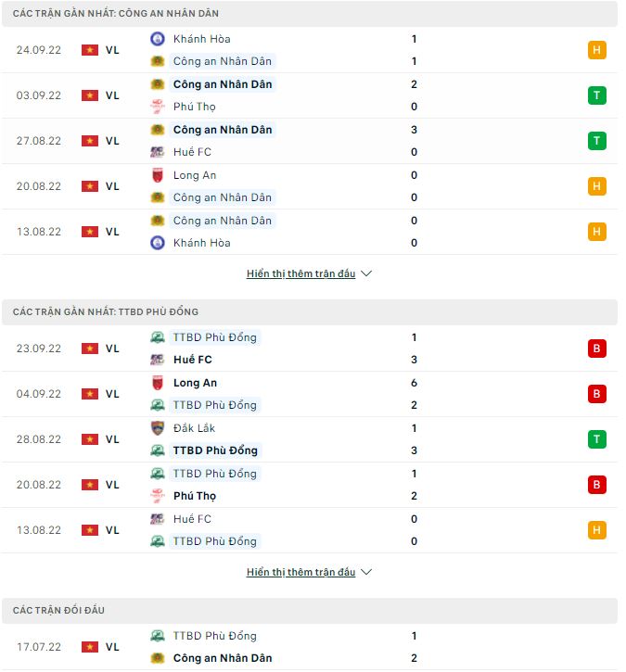Click the red B result badge for 23.09.22

597,349
